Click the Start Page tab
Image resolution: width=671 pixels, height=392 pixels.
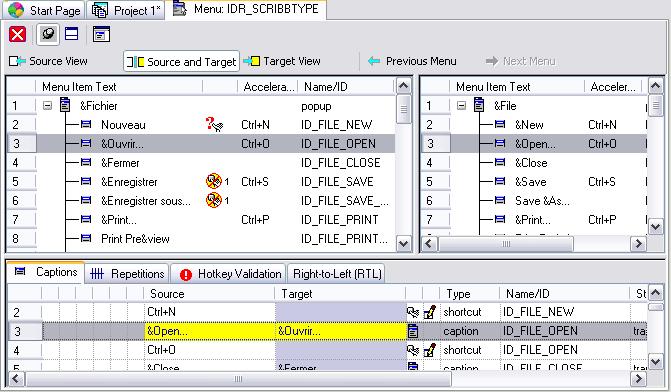point(44,10)
